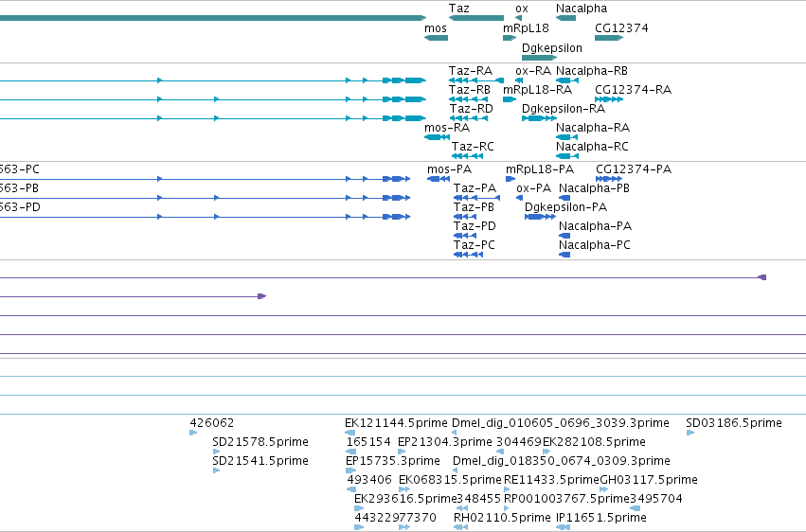The image size is (806, 532).
Task: Click the ox gene label
Action: point(522,9)
